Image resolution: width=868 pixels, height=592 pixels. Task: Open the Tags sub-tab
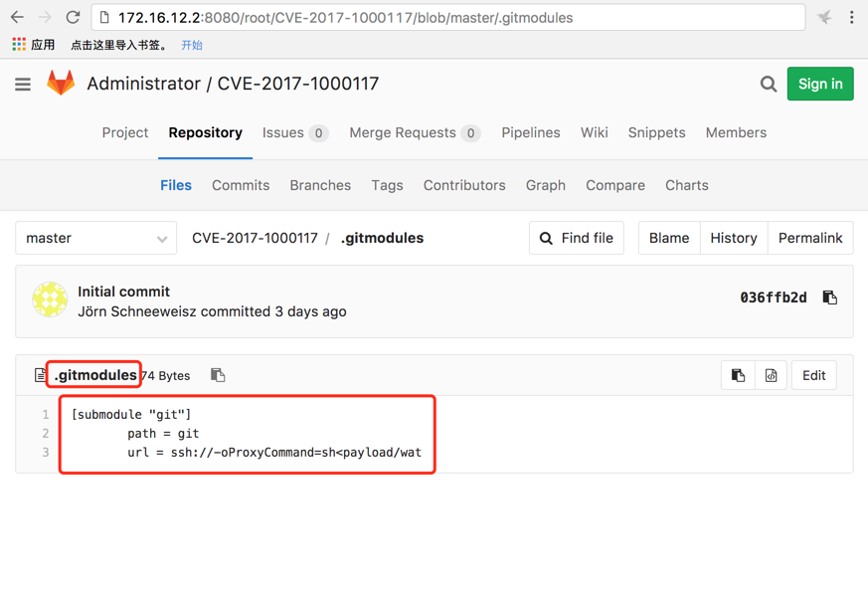(x=387, y=185)
